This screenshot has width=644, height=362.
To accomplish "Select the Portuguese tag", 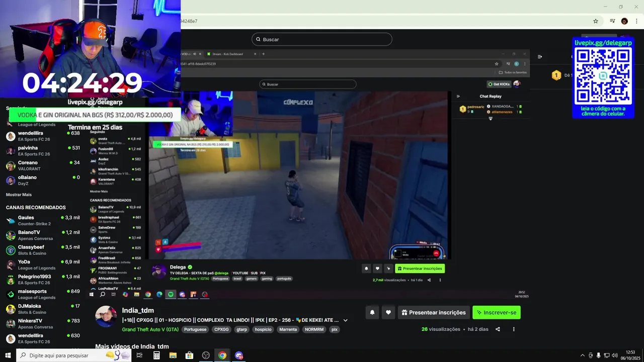I will point(195,330).
